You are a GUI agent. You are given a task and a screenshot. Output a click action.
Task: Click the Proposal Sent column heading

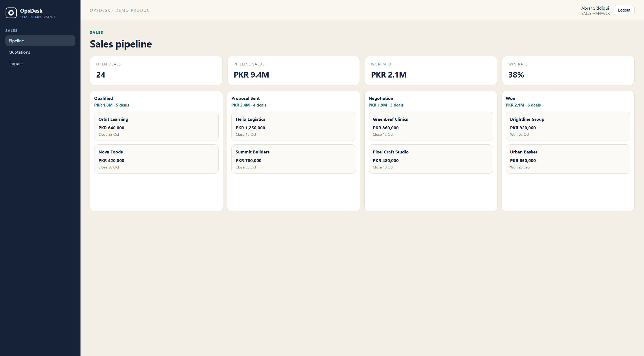click(246, 98)
